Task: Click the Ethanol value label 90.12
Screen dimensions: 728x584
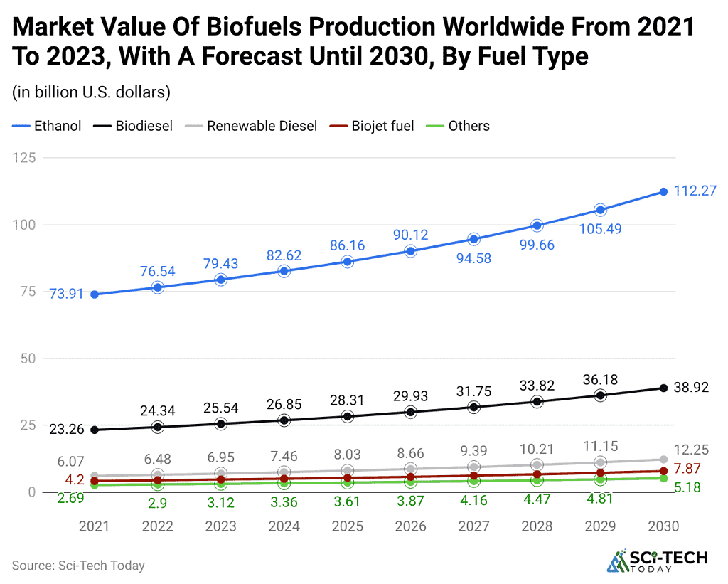Action: tap(410, 235)
